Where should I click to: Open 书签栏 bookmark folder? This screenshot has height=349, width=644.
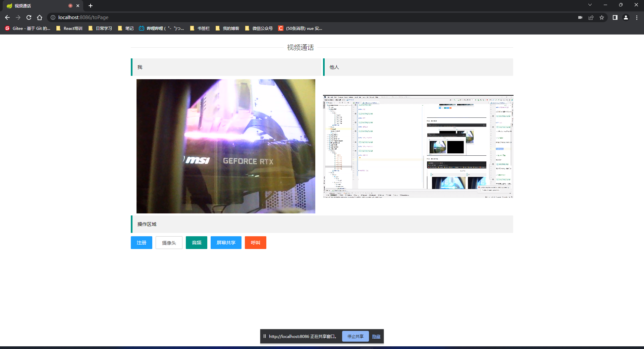click(200, 28)
